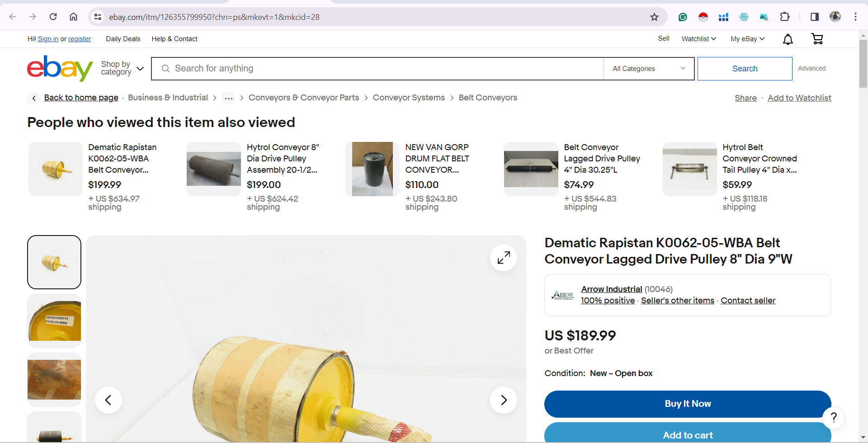Click the back chevron beside Back to home page
868x443 pixels.
[x=34, y=98]
